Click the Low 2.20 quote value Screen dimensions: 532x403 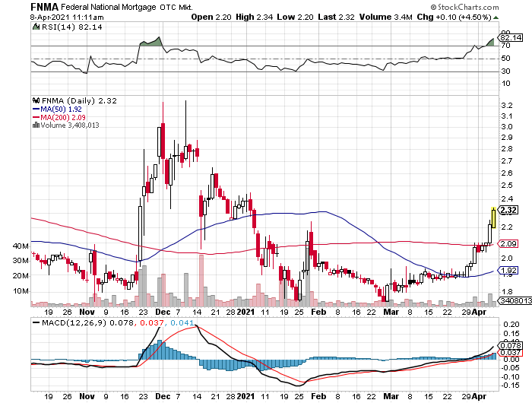295,17
